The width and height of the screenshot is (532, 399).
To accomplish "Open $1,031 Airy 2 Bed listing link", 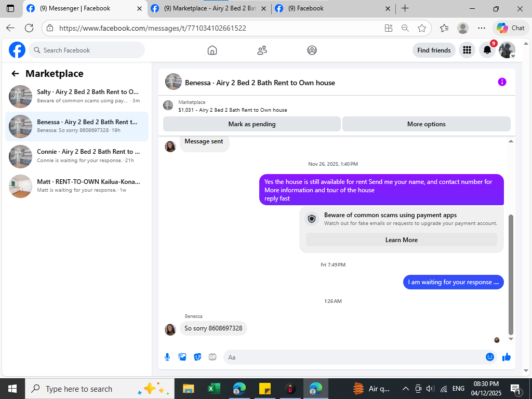I will point(232,110).
